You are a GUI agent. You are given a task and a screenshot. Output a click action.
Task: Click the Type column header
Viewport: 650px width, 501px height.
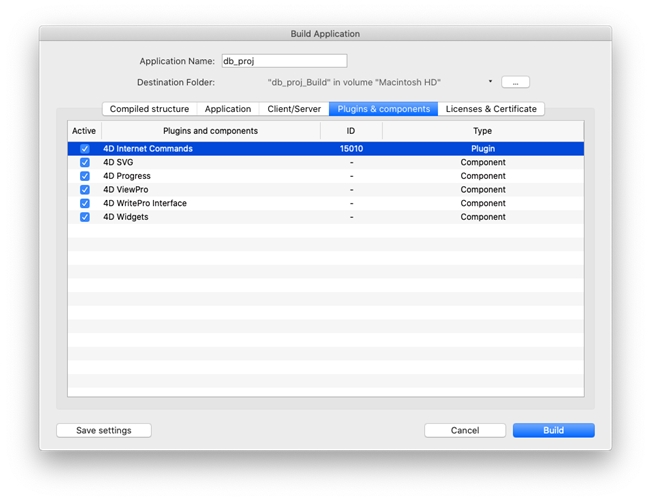click(x=482, y=131)
